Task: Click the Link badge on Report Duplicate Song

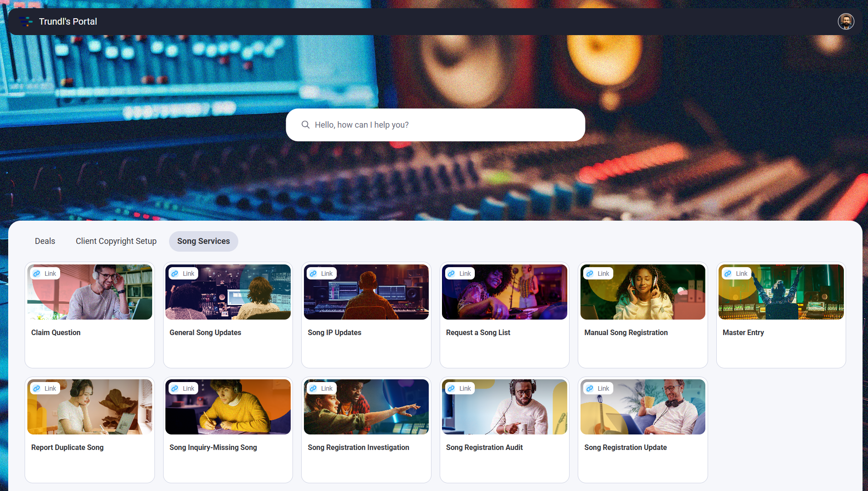Action: point(45,388)
